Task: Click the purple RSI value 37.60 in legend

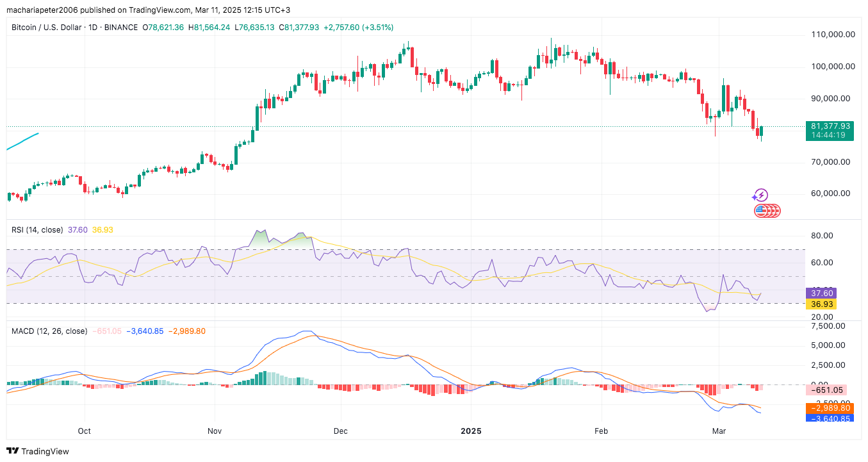Action: [x=77, y=229]
